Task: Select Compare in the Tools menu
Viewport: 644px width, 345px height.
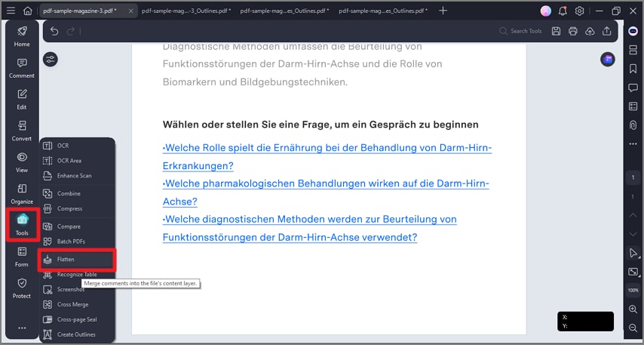Action: click(77, 226)
